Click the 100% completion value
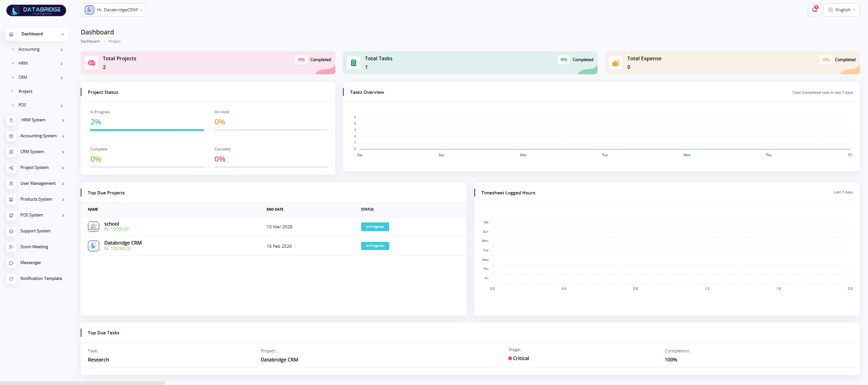 pyautogui.click(x=671, y=360)
